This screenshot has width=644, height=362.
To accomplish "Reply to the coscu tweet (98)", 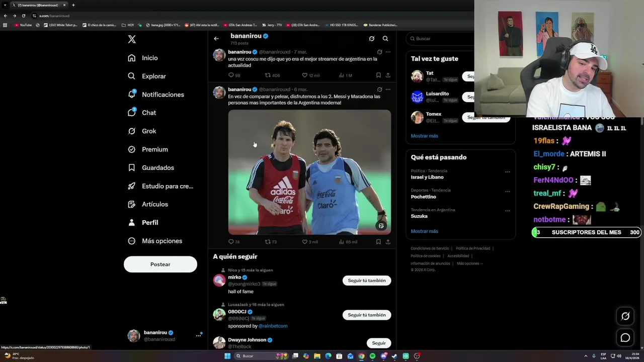I will tap(234, 75).
